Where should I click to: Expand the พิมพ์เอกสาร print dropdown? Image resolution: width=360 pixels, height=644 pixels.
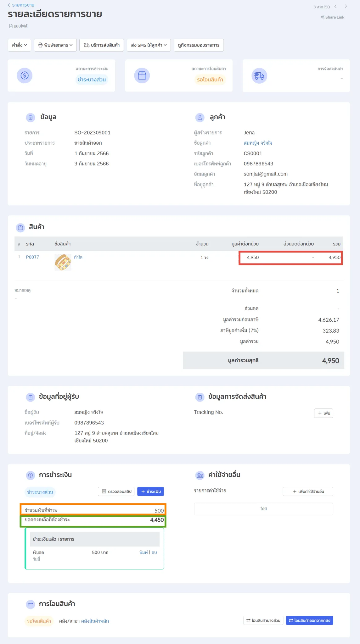coord(55,45)
